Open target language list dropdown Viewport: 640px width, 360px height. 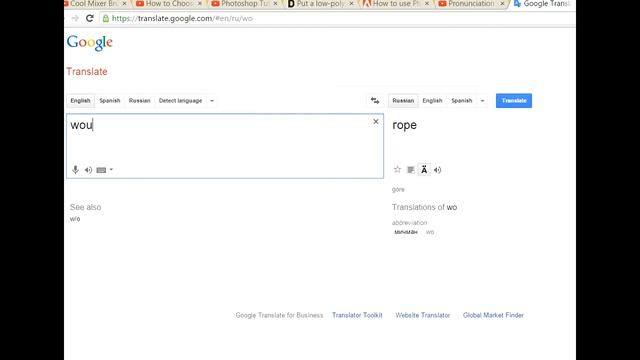pyautogui.click(x=482, y=100)
